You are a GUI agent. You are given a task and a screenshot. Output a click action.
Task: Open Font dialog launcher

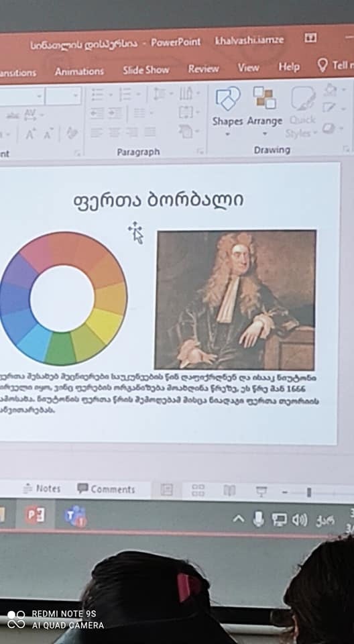(77, 153)
